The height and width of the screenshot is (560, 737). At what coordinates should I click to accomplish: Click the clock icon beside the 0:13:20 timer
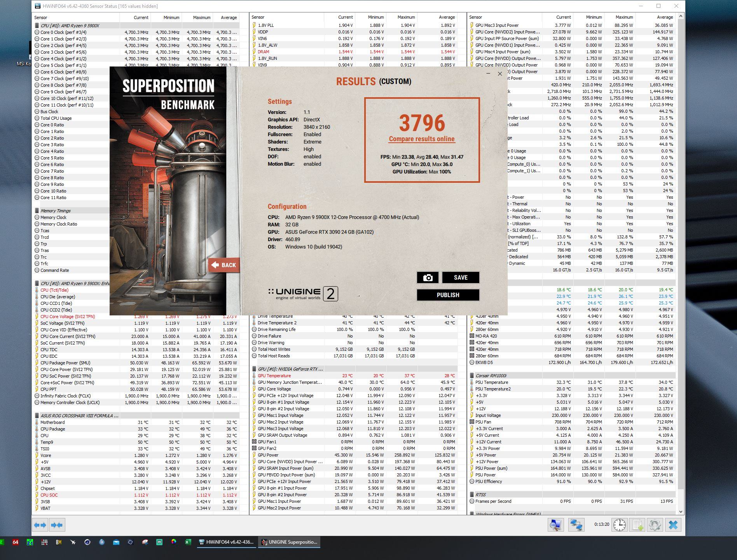pyautogui.click(x=620, y=525)
